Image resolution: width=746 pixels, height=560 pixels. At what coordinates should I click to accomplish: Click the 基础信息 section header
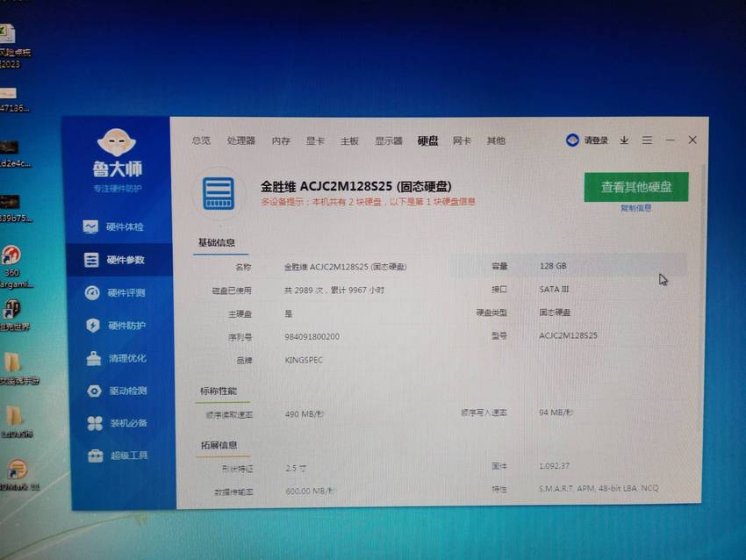click(217, 242)
